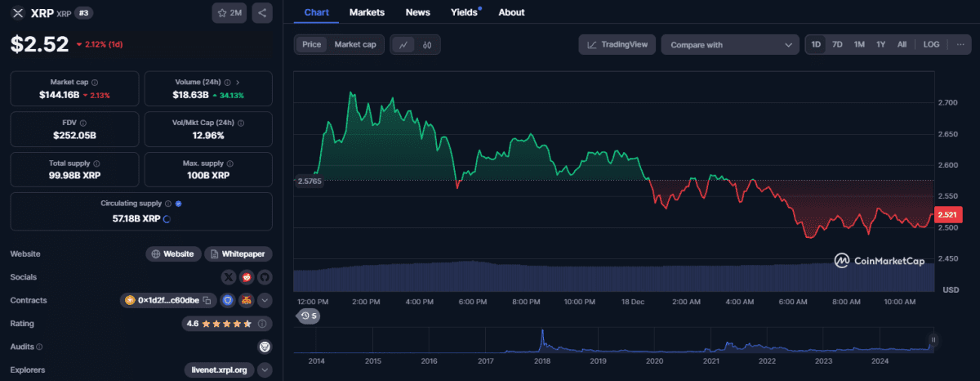Click the $18.63B volume value

pyautogui.click(x=190, y=96)
